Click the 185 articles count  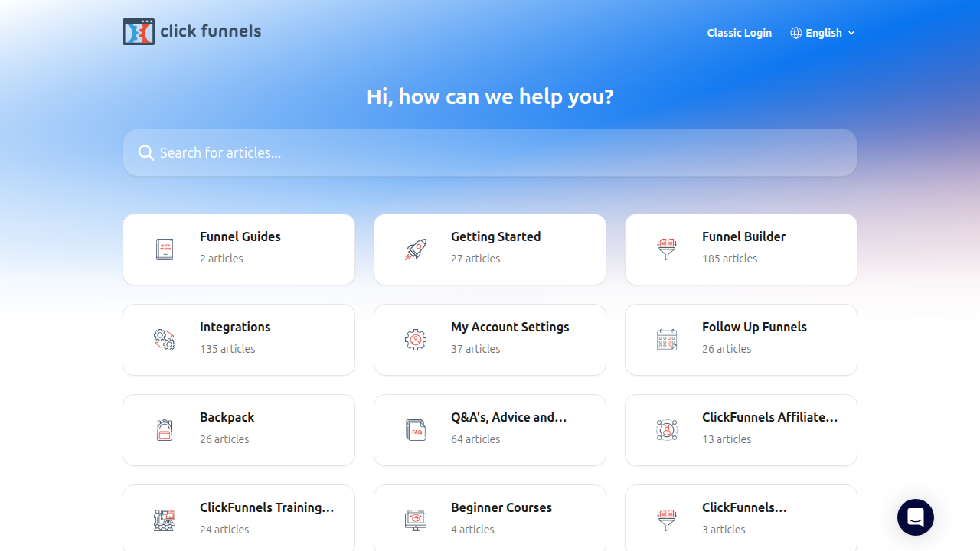pyautogui.click(x=730, y=259)
